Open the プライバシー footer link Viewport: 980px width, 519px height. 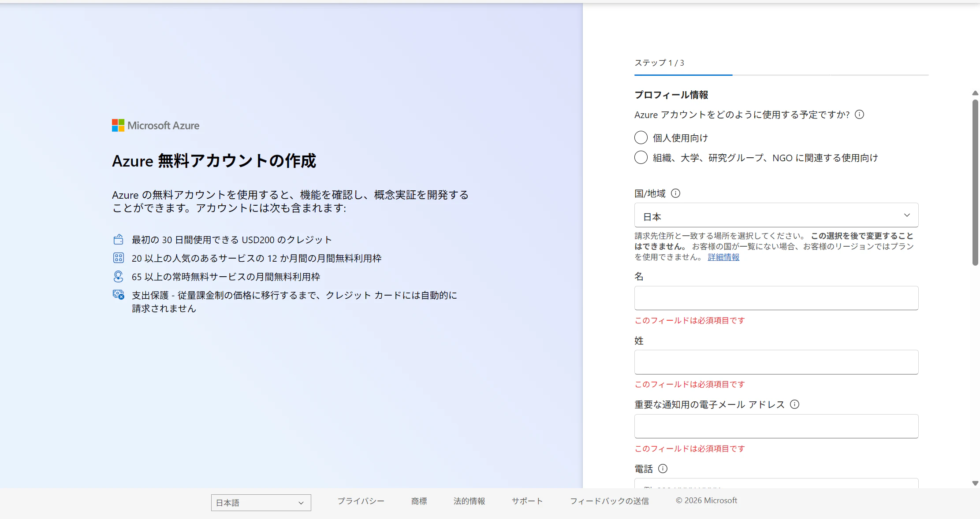361,501
